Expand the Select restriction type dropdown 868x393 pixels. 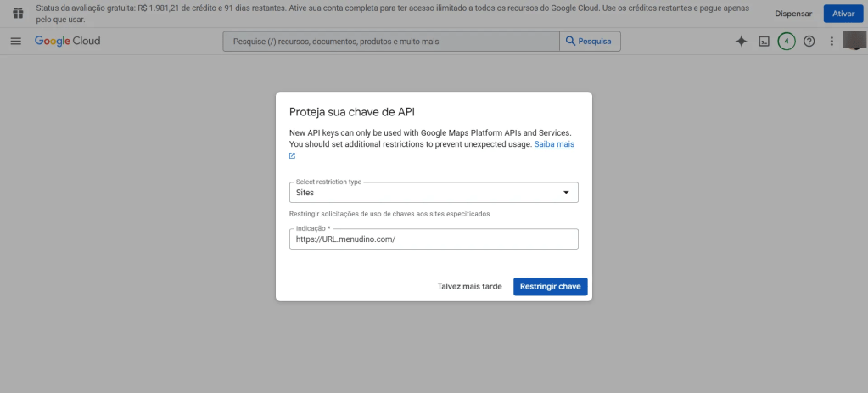433,193
